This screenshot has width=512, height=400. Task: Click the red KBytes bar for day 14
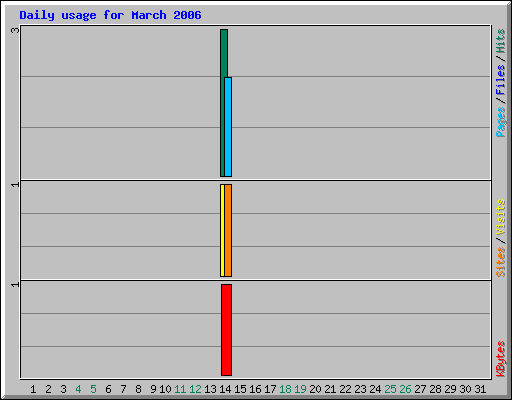point(226,330)
